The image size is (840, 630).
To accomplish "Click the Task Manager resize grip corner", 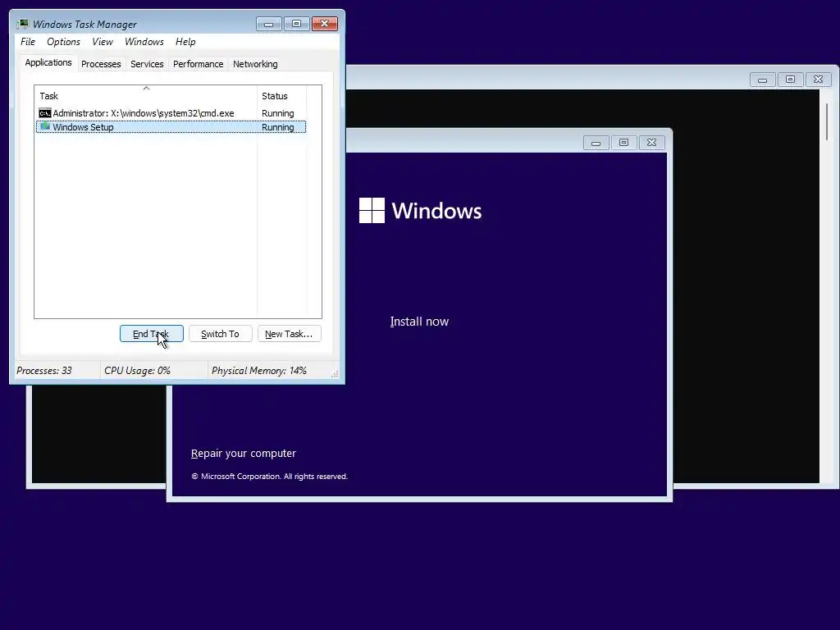I will pos(335,374).
